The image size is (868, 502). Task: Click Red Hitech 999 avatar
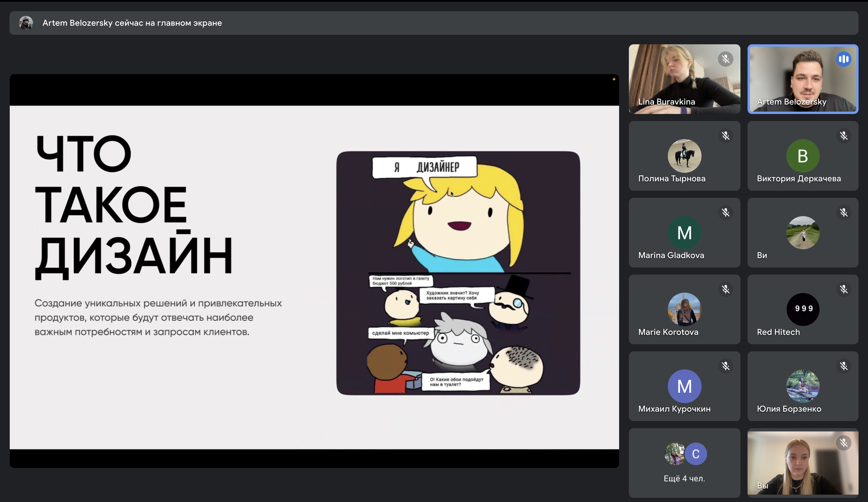pyautogui.click(x=803, y=309)
